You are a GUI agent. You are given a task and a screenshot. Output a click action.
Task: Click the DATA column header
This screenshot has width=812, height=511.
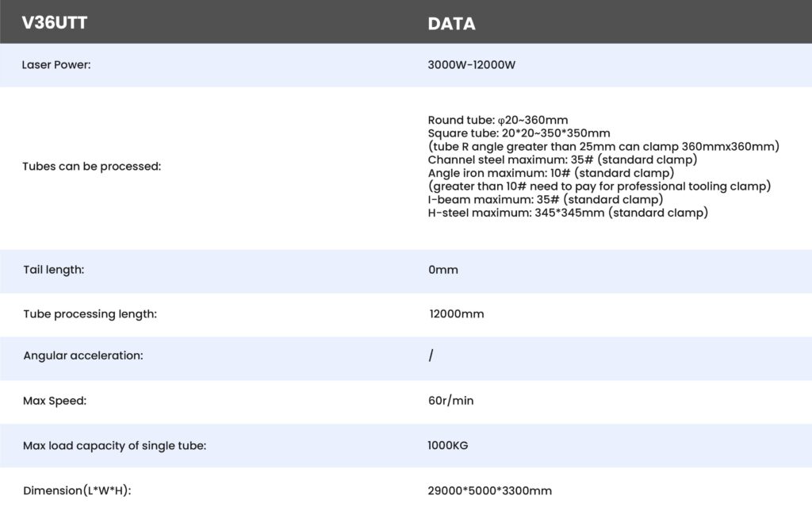pyautogui.click(x=451, y=24)
